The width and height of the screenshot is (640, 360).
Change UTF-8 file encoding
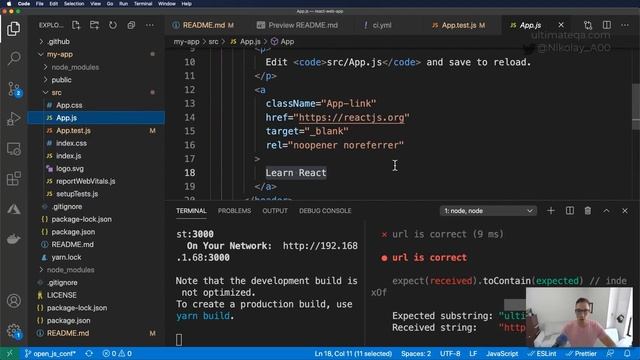(450, 353)
